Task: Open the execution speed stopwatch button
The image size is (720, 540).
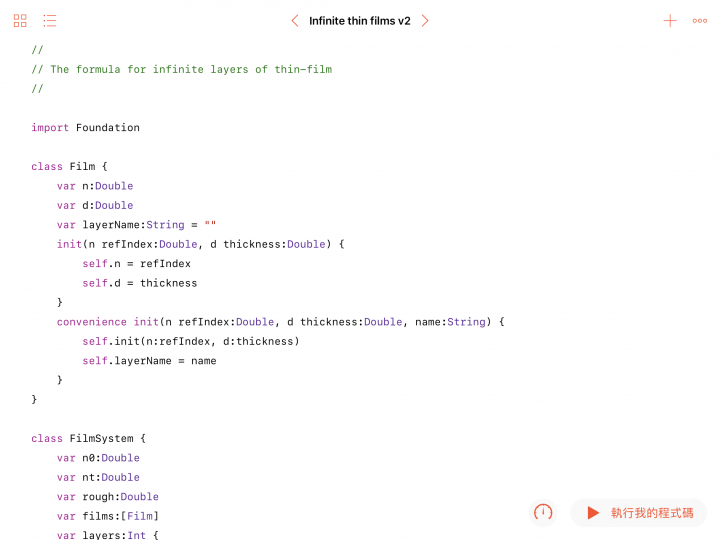Action: (x=543, y=512)
